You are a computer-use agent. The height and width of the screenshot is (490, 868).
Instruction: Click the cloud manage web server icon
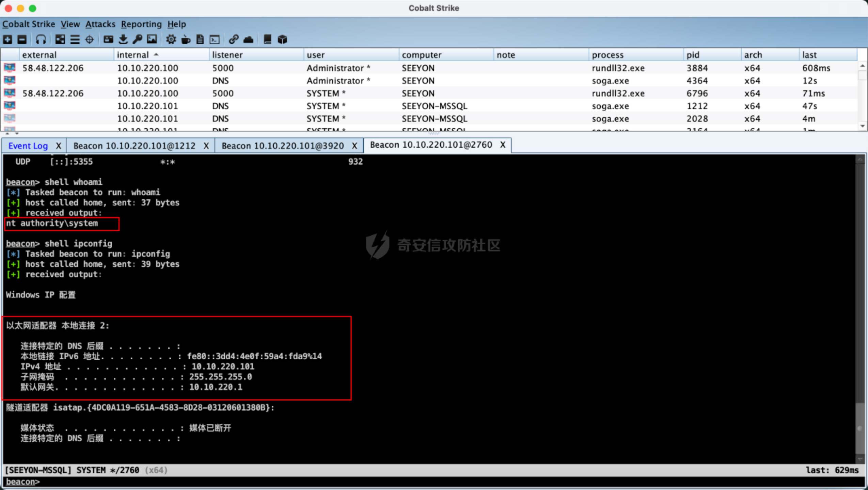click(x=248, y=39)
